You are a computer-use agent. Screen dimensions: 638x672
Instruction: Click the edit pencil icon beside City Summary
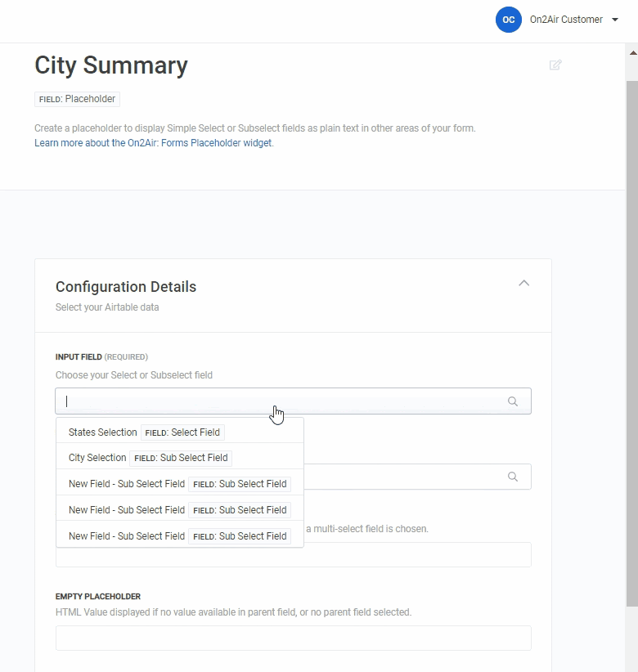click(x=555, y=65)
